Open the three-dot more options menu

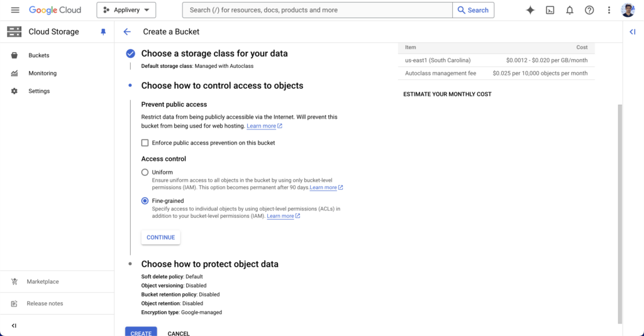(609, 10)
